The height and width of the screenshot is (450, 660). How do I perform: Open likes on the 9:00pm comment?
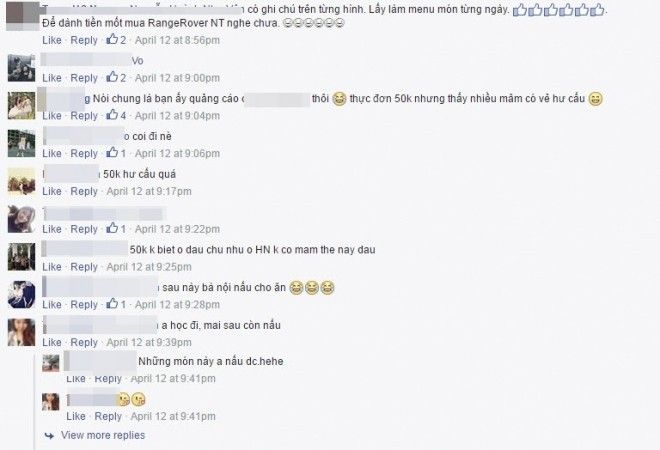click(x=116, y=78)
